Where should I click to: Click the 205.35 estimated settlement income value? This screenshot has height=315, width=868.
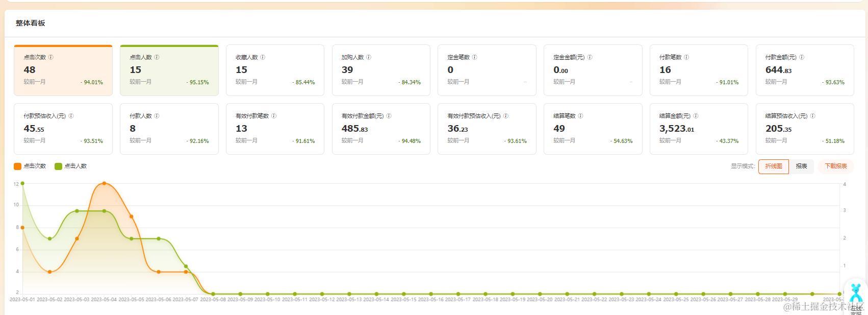[778, 129]
